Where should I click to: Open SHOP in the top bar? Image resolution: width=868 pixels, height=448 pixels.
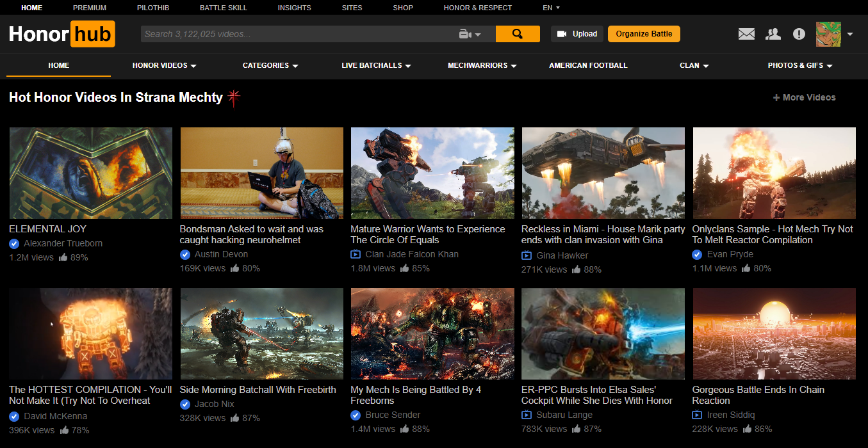click(403, 8)
